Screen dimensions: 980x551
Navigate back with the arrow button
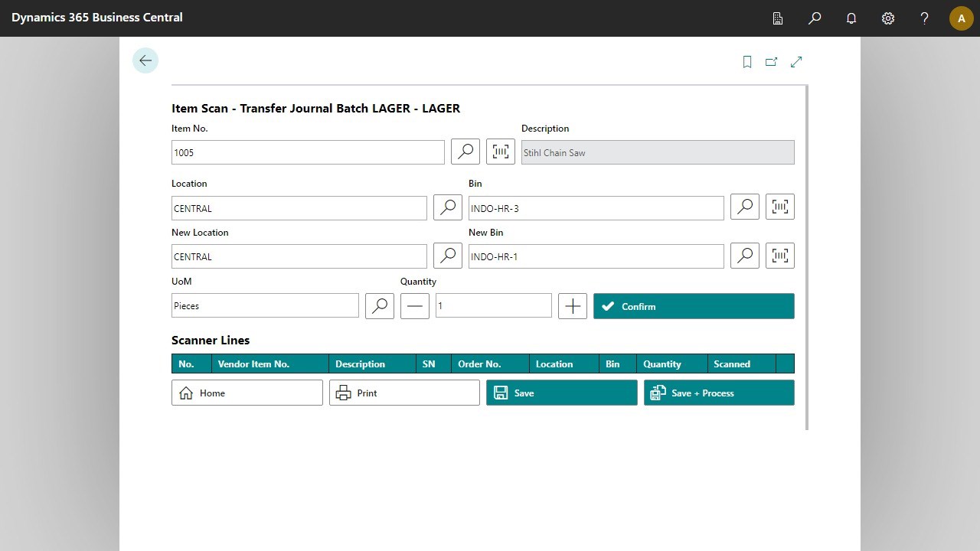[x=145, y=60]
